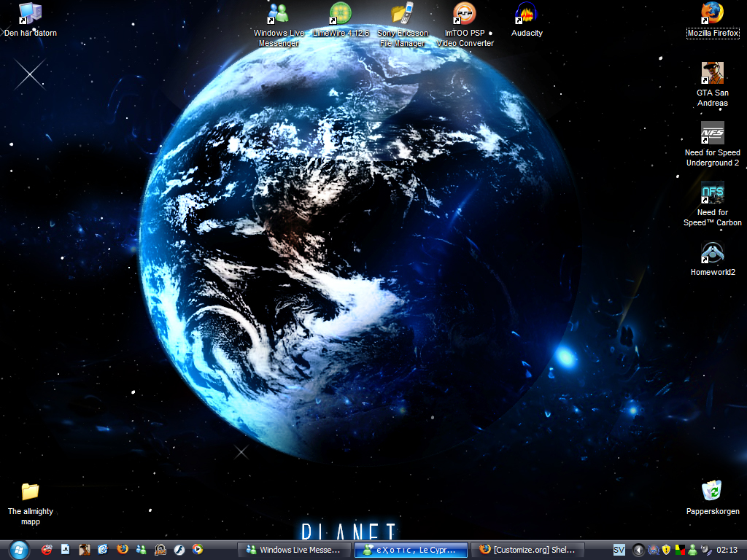
Task: Open Windows Live Messenger desktop shortcut
Action: [x=278, y=14]
